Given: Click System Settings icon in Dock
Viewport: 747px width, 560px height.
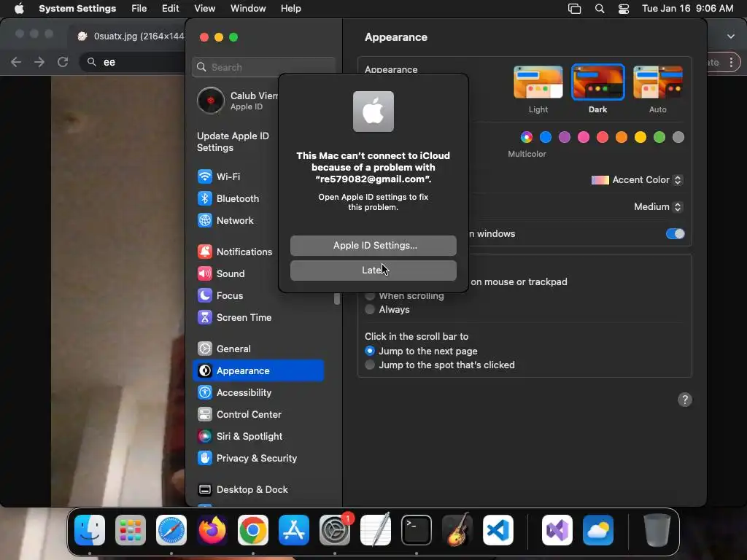Looking at the screenshot, I should [x=335, y=530].
